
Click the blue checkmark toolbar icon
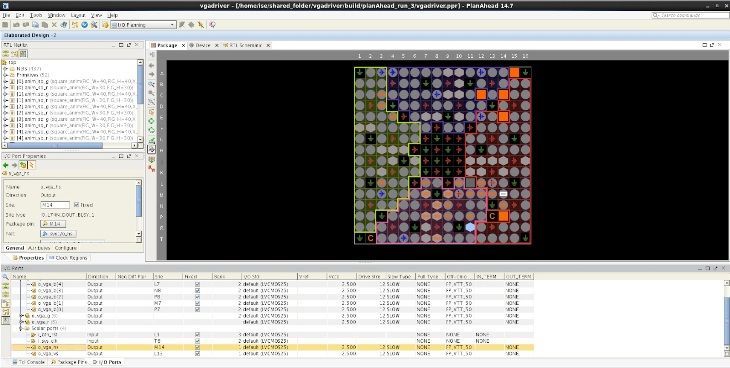coord(85,25)
